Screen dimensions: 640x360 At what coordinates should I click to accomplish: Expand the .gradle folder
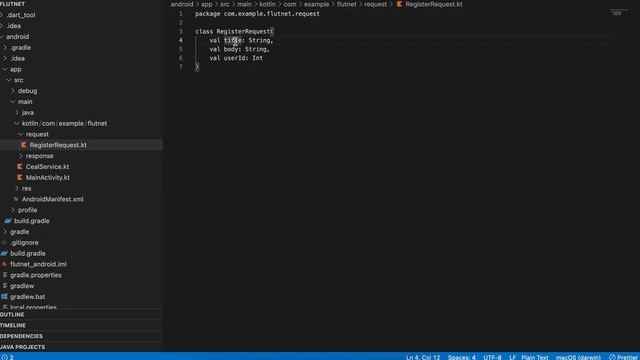[20, 48]
